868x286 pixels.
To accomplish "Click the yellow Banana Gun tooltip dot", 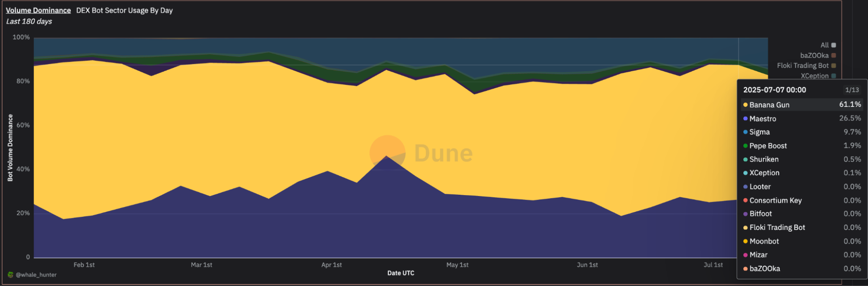I will [x=745, y=105].
